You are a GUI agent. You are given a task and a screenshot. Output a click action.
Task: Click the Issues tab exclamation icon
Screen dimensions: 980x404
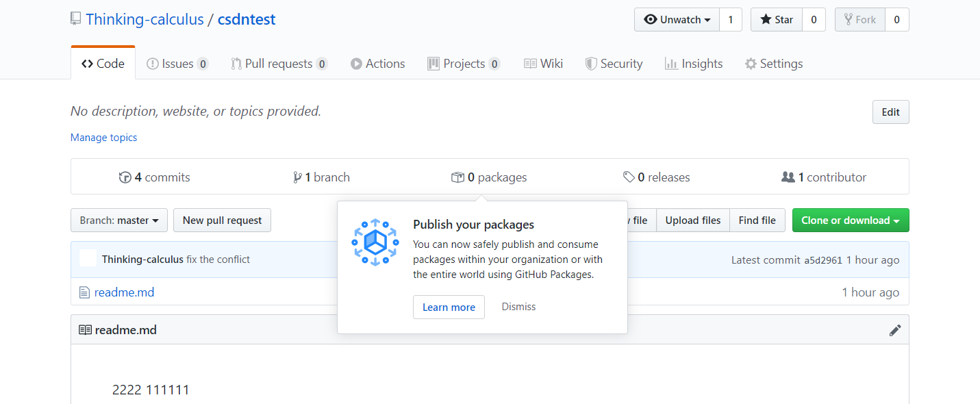(152, 64)
